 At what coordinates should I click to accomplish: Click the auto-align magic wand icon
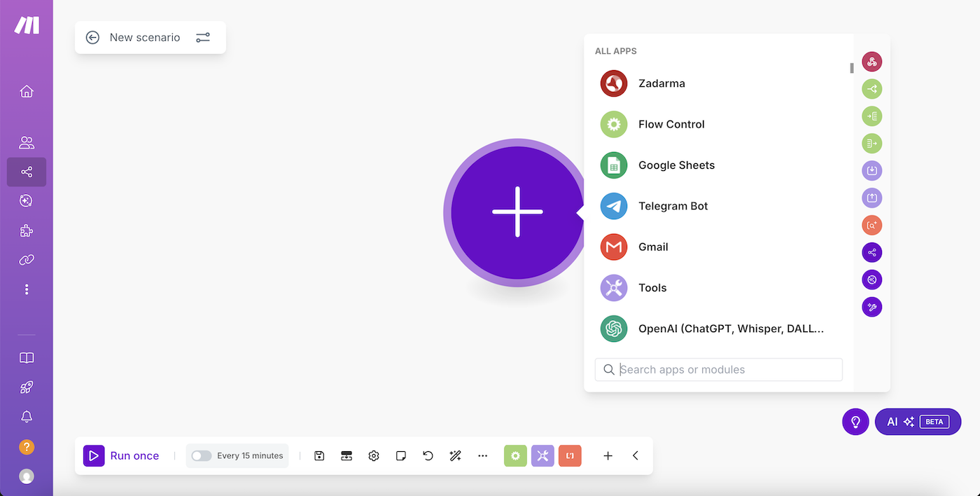[455, 456]
